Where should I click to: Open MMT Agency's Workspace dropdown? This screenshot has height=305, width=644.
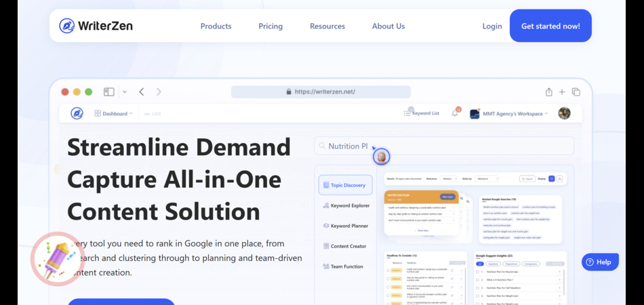click(509, 114)
